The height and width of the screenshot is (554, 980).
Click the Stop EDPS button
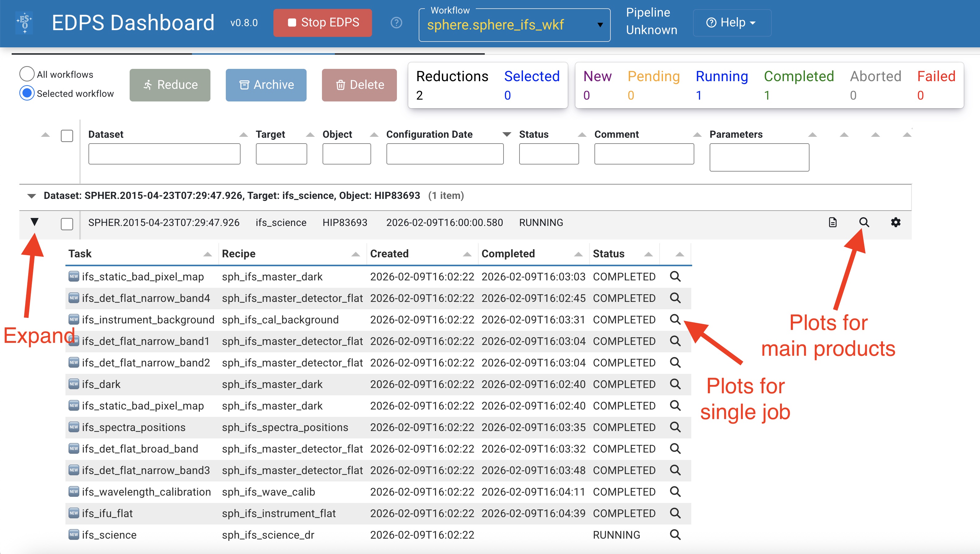pos(323,23)
